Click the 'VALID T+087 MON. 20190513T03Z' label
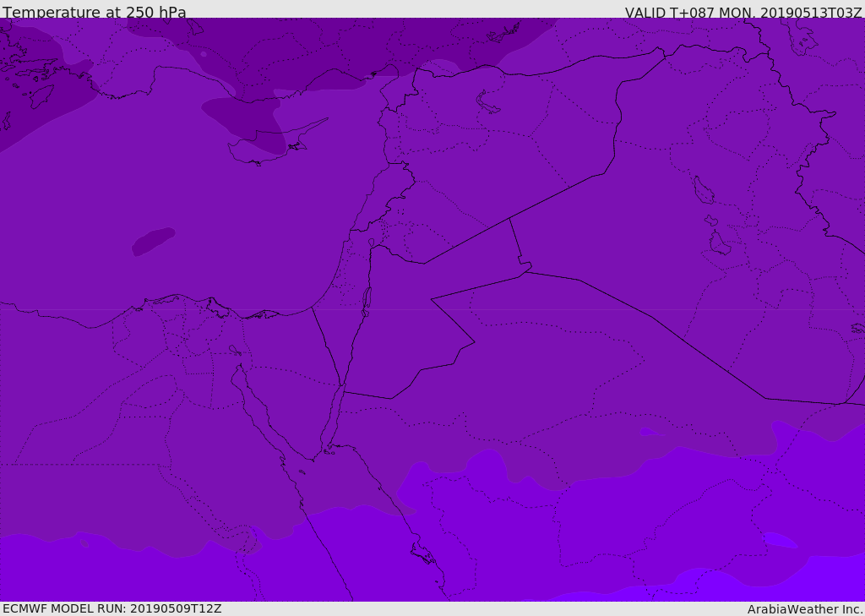The image size is (865, 616). click(x=743, y=12)
